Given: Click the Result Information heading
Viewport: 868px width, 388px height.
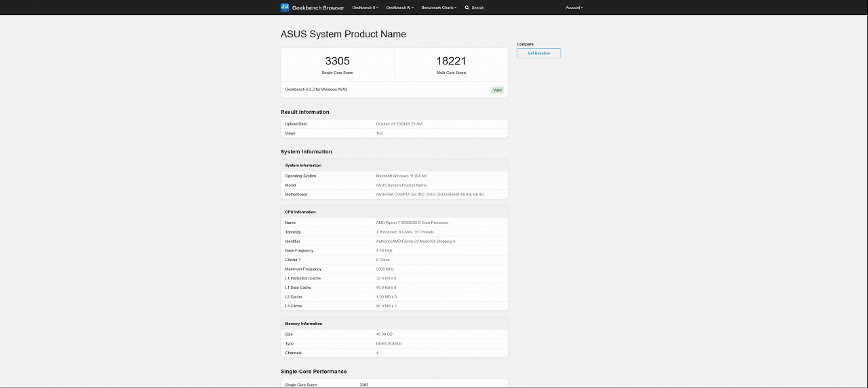Looking at the screenshot, I should 305,112.
